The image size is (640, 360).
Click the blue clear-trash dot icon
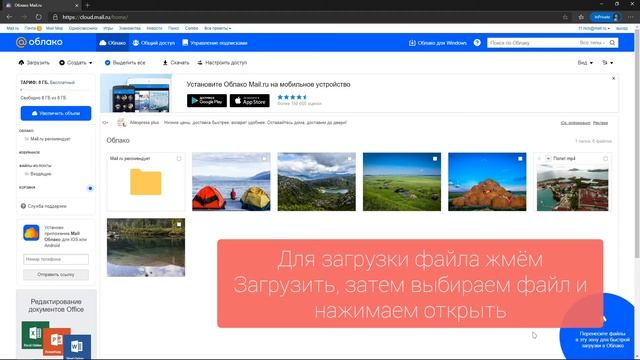(x=90, y=188)
